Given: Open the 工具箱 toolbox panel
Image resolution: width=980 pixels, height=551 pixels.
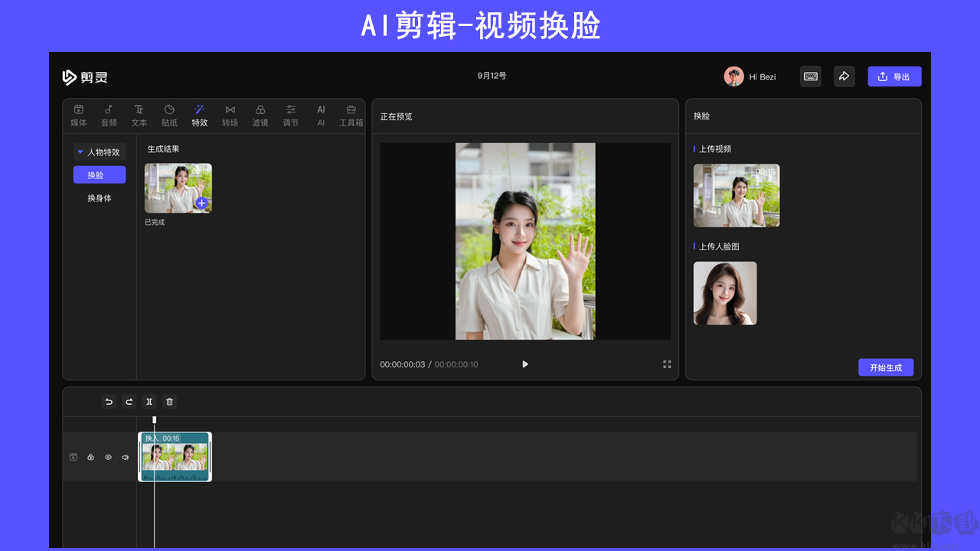Looking at the screenshot, I should 351,115.
